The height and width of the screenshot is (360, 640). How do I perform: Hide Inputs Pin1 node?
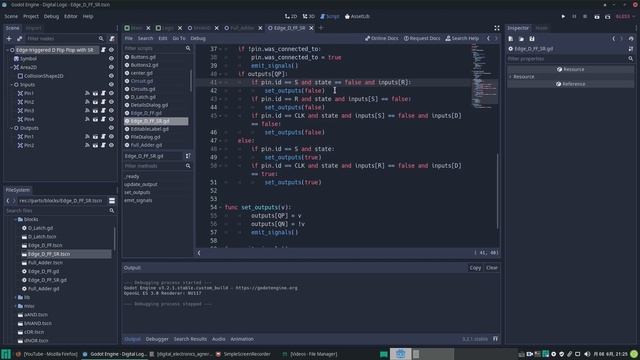click(111, 93)
